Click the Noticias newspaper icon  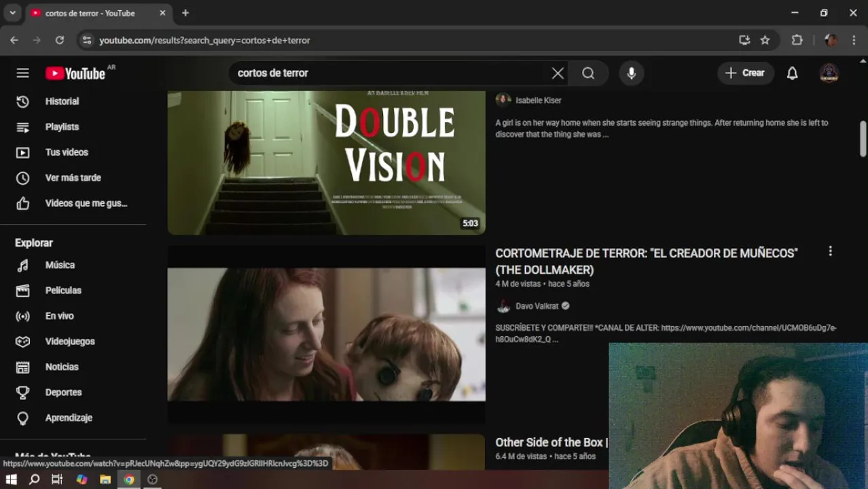(22, 367)
